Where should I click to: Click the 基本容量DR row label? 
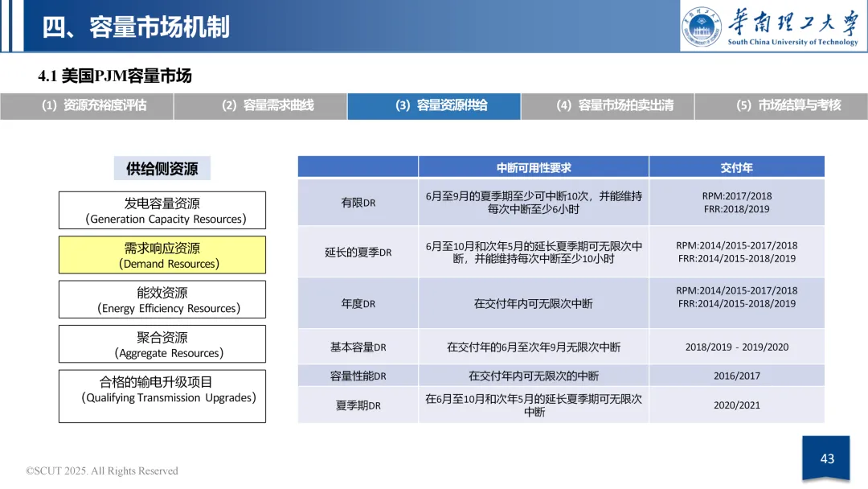click(x=358, y=347)
